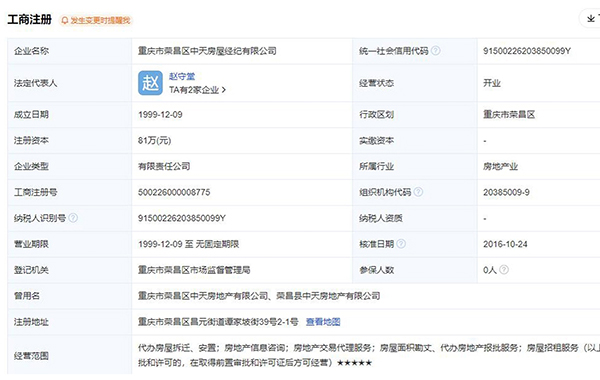Click the blue 赵 avatar thumbnail
The height and width of the screenshot is (380, 600).
point(150,83)
